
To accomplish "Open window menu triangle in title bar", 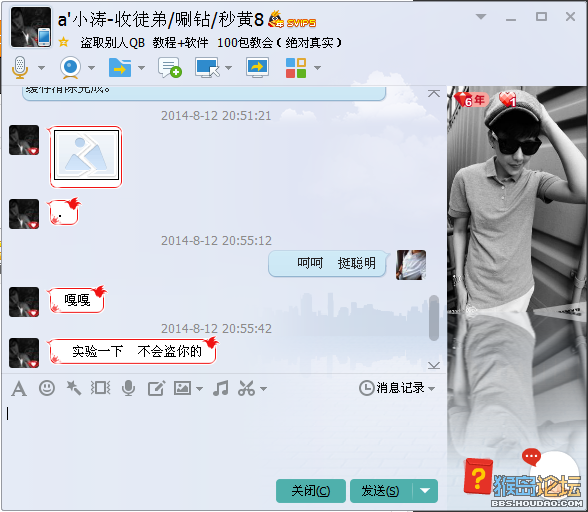I will point(481,17).
